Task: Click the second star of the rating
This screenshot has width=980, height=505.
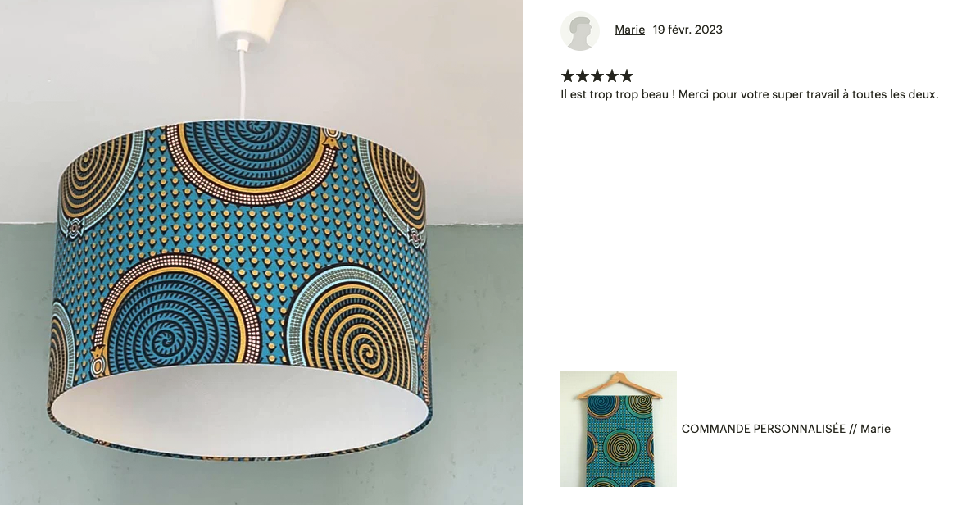Action: (583, 76)
